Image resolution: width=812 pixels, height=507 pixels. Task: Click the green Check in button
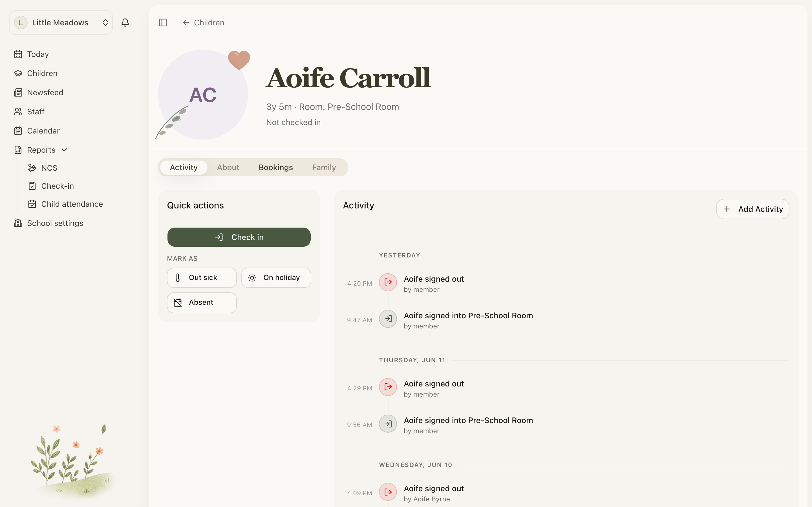[x=239, y=237]
